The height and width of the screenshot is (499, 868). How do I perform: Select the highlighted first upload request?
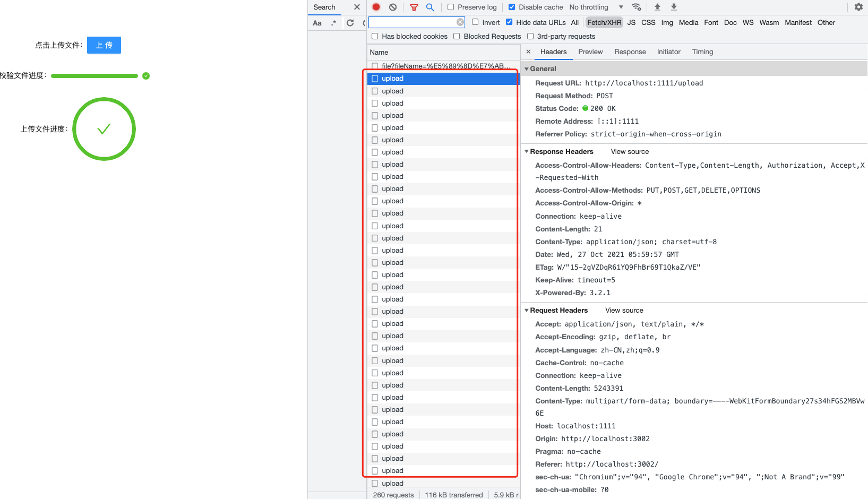pos(443,79)
